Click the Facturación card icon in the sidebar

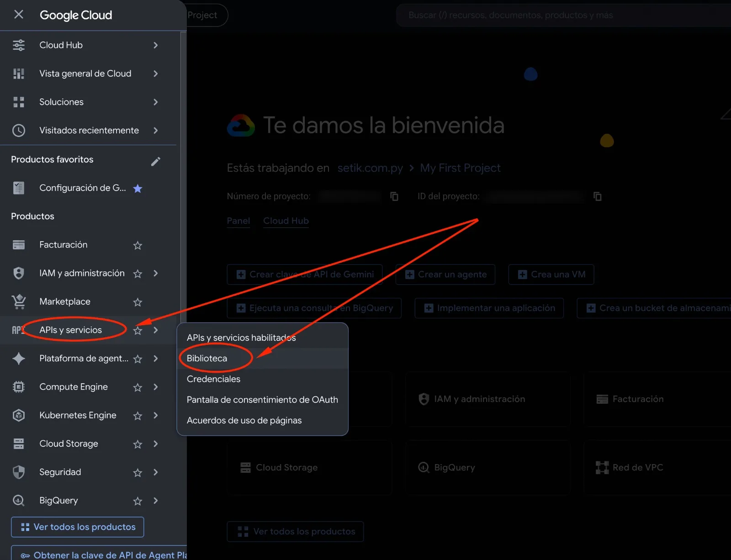19,245
